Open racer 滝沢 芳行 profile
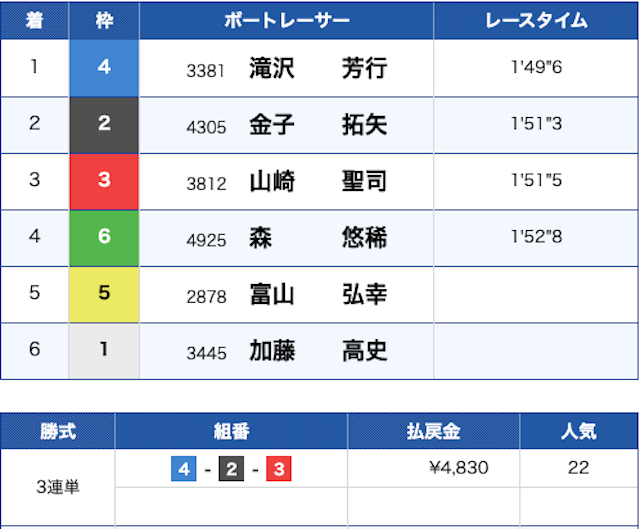This screenshot has height=529, width=640. pyautogui.click(x=317, y=68)
